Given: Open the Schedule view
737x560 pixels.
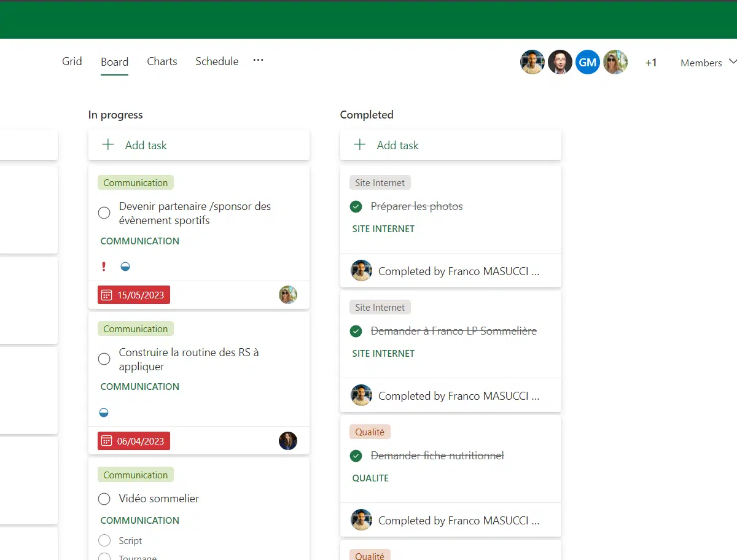Looking at the screenshot, I should pos(217,61).
